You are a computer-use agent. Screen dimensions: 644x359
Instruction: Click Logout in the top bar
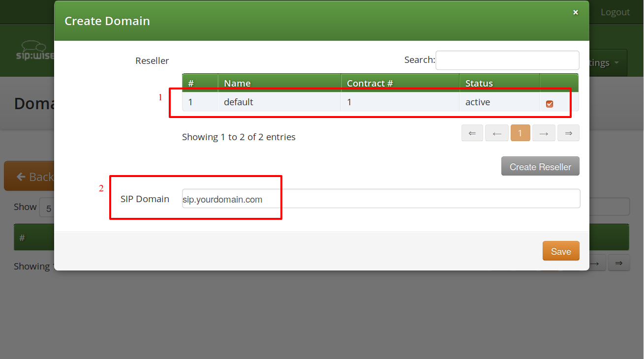point(615,12)
